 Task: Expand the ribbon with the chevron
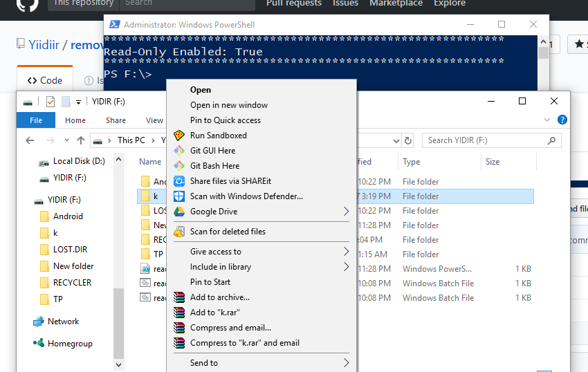546,120
